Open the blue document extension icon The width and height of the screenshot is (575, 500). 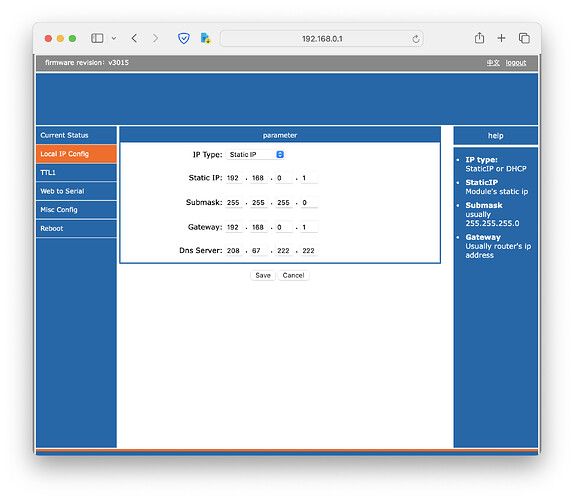pos(205,38)
